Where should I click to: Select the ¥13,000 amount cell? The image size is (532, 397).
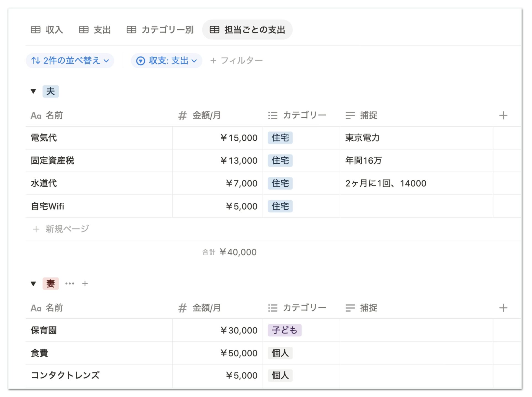[218, 161]
